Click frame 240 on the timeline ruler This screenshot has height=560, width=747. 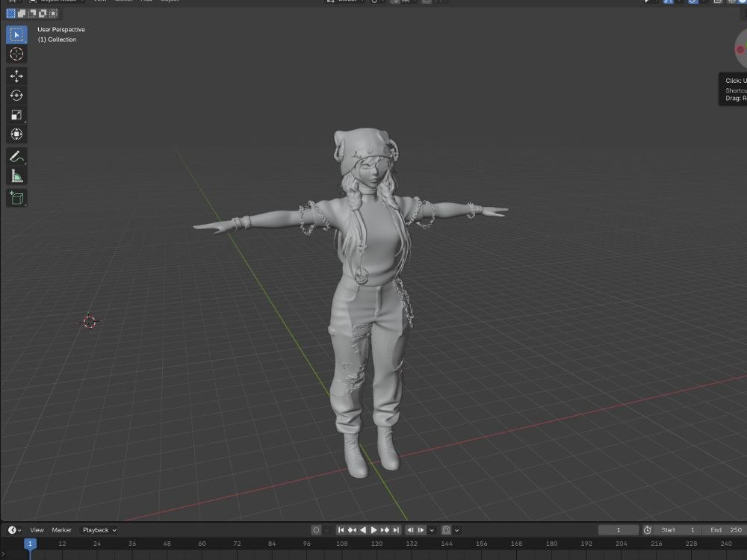(726, 544)
